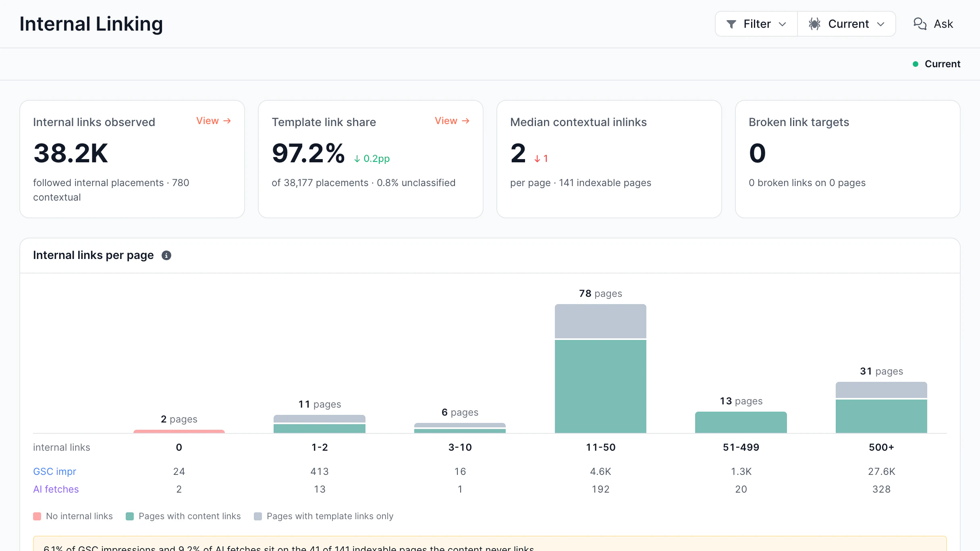Click the Median contextual inlinks card

click(609, 159)
